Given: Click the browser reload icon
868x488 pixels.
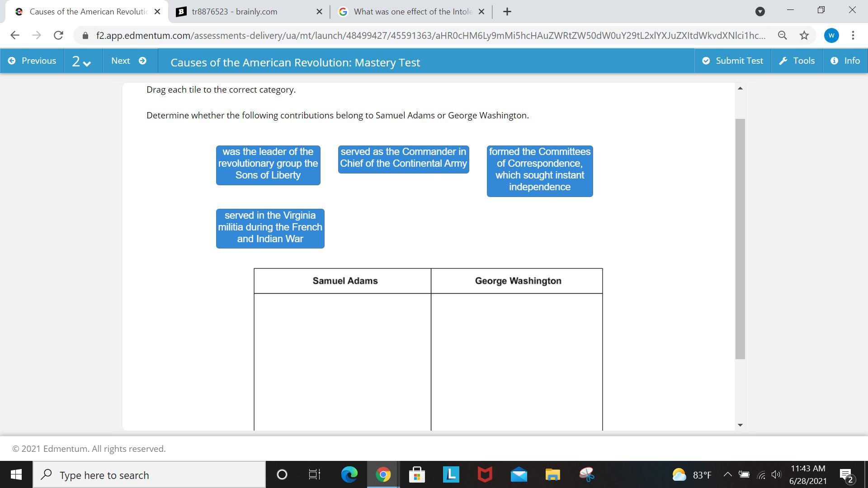Looking at the screenshot, I should coord(58,35).
